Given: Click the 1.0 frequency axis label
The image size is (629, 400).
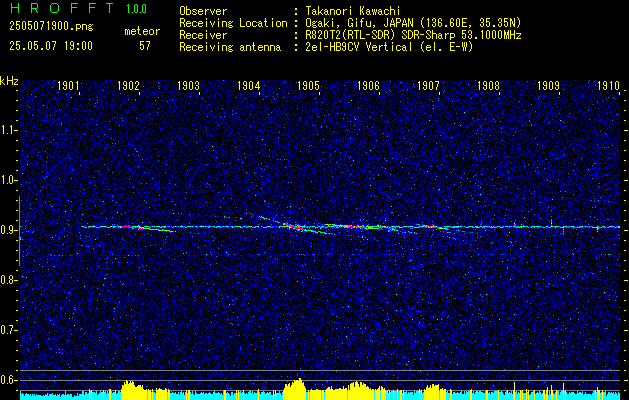Looking at the screenshot, I should [8, 181].
